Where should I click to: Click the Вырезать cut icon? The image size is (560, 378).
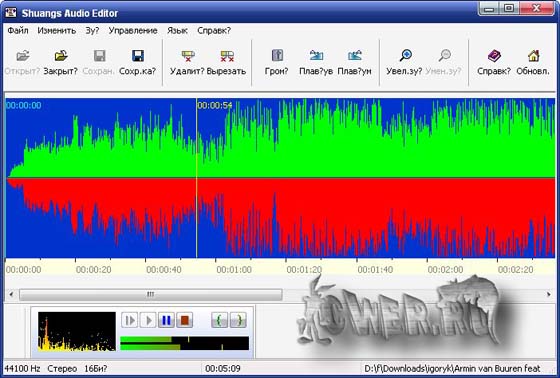pos(227,56)
